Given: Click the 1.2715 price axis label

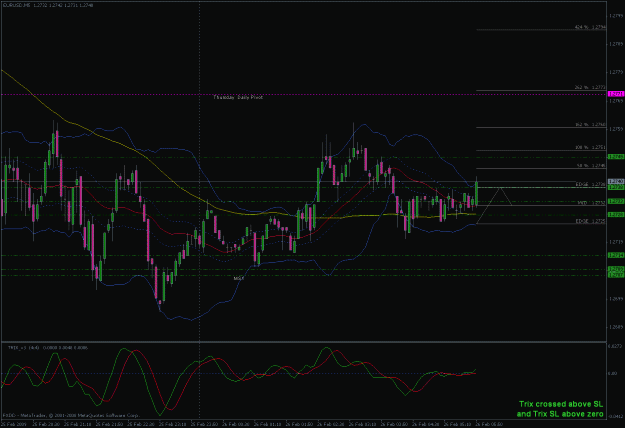Looking at the screenshot, I should (616, 242).
